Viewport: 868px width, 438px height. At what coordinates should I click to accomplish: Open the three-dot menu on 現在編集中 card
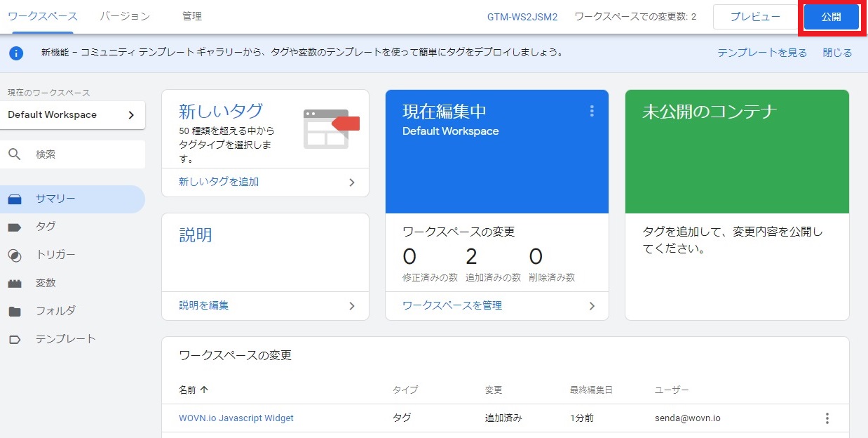[x=592, y=111]
